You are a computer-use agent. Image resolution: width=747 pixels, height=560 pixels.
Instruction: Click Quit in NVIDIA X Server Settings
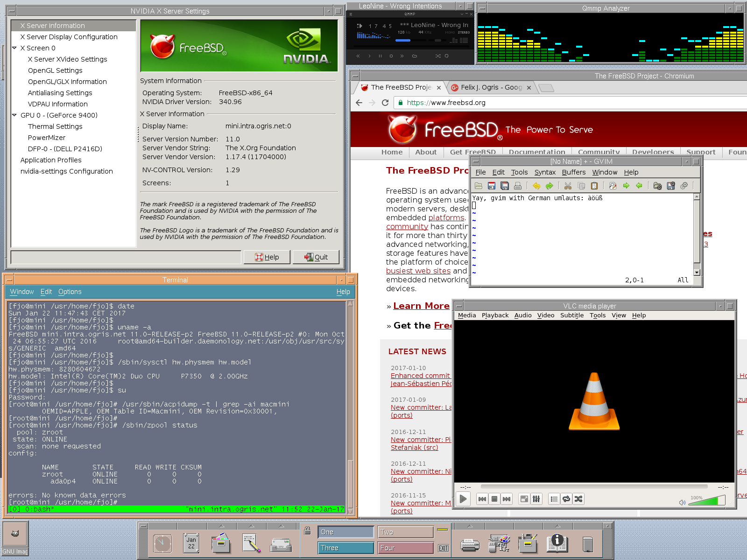pyautogui.click(x=316, y=257)
